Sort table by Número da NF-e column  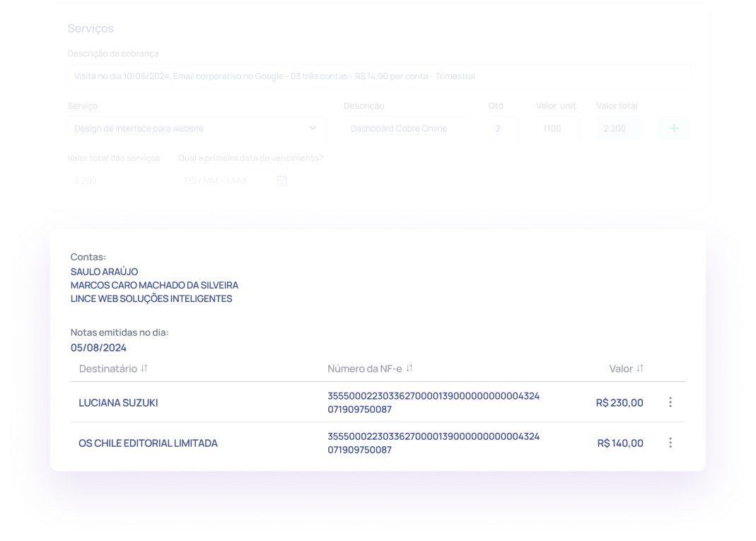(409, 368)
